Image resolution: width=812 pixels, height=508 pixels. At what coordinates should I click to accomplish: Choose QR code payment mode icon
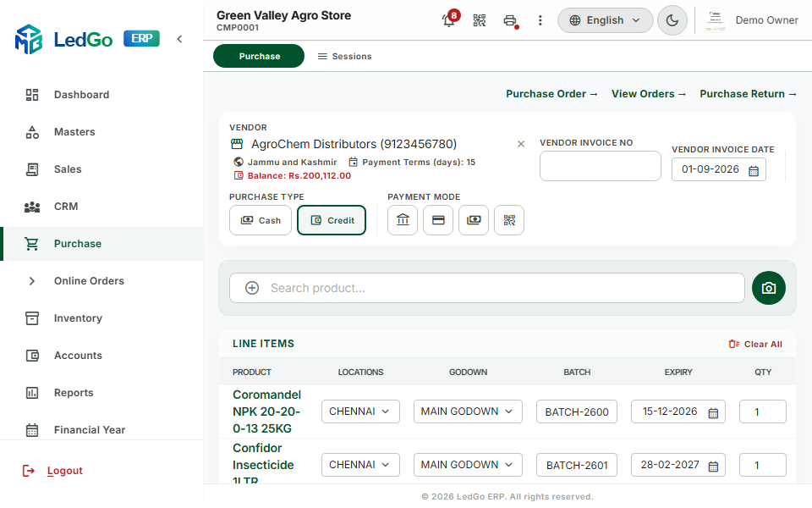click(x=509, y=220)
